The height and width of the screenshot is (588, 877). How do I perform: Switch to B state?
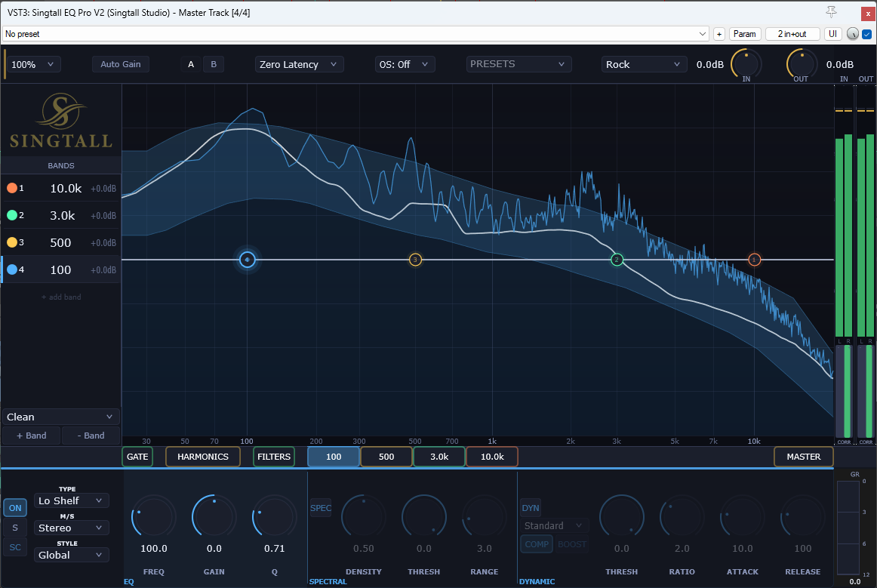[x=214, y=64]
